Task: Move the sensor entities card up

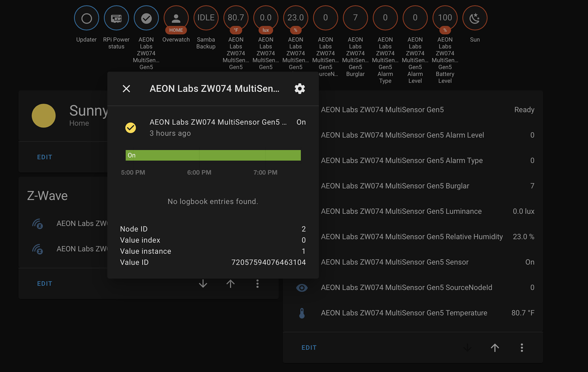Action: (x=495, y=348)
